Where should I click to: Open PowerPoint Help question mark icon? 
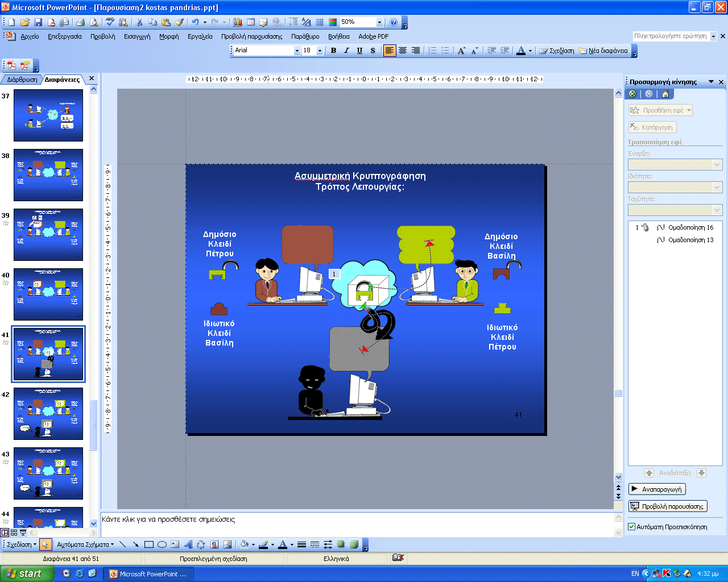394,22
